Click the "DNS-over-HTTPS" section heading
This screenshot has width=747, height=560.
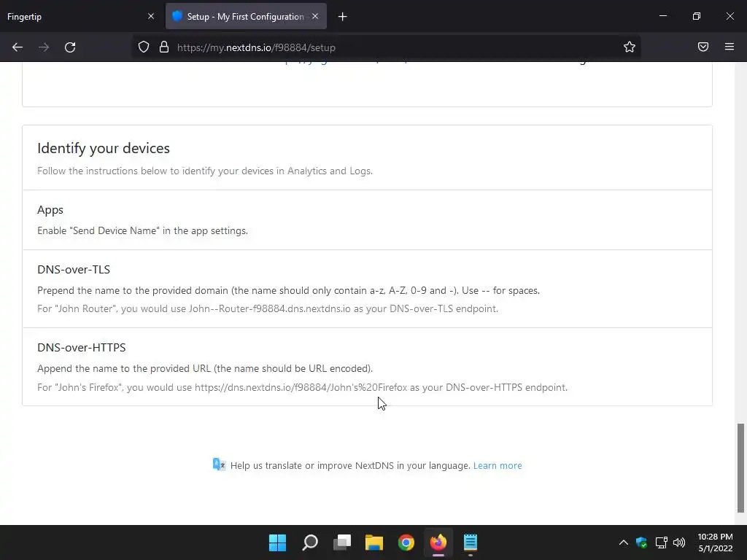82,348
